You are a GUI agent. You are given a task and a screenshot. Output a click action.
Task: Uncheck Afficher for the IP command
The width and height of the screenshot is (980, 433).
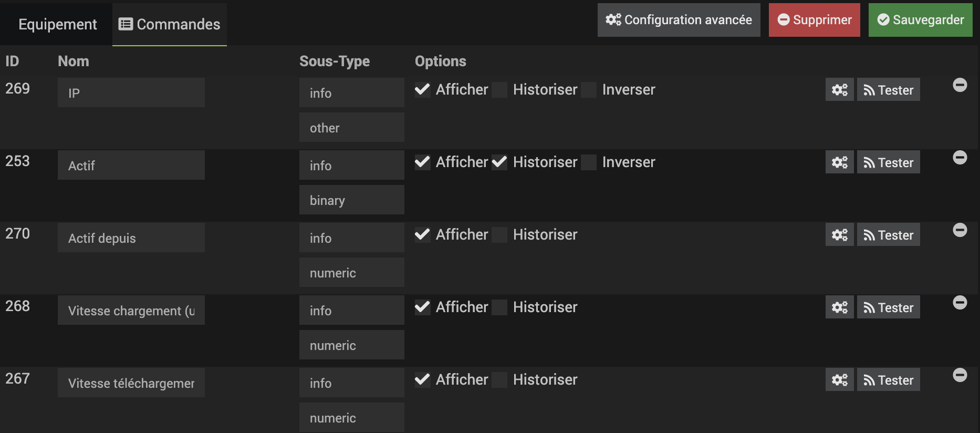[x=422, y=90]
